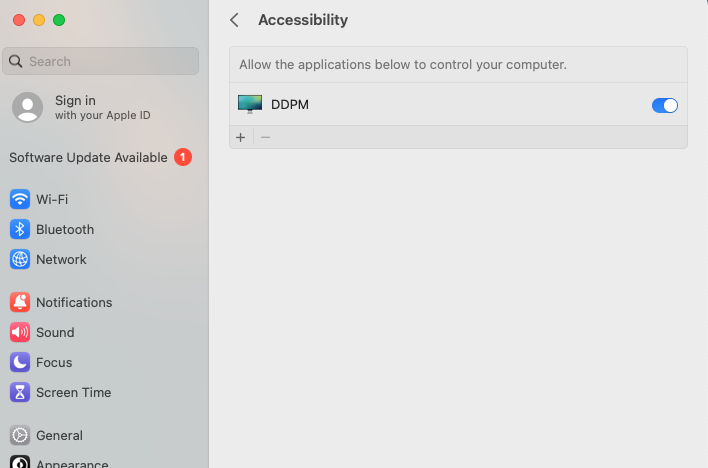Open the Sound speaker icon
This screenshot has height=468, width=708.
(x=20, y=332)
